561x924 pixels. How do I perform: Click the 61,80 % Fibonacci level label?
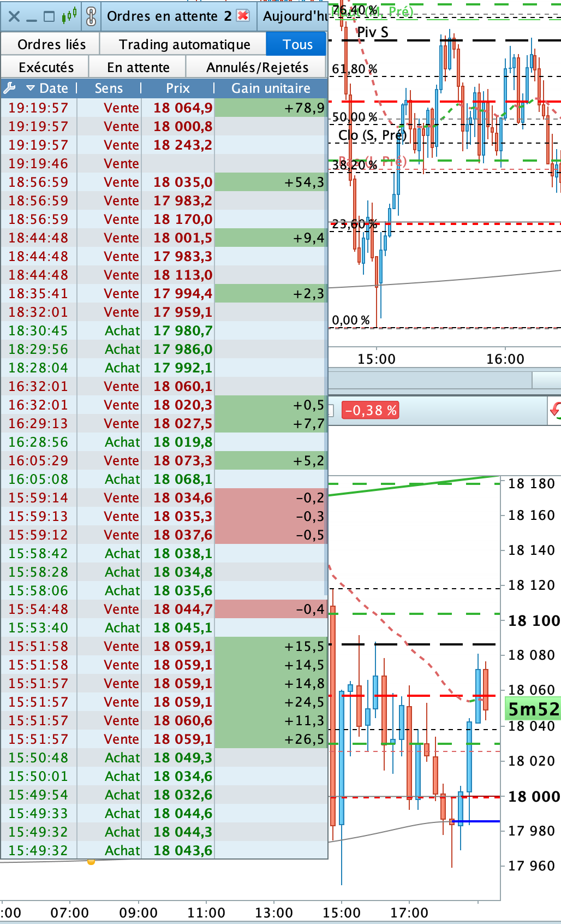coord(355,69)
